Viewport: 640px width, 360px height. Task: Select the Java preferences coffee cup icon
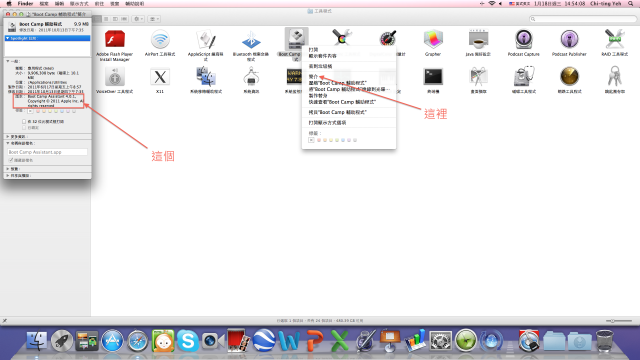478,40
